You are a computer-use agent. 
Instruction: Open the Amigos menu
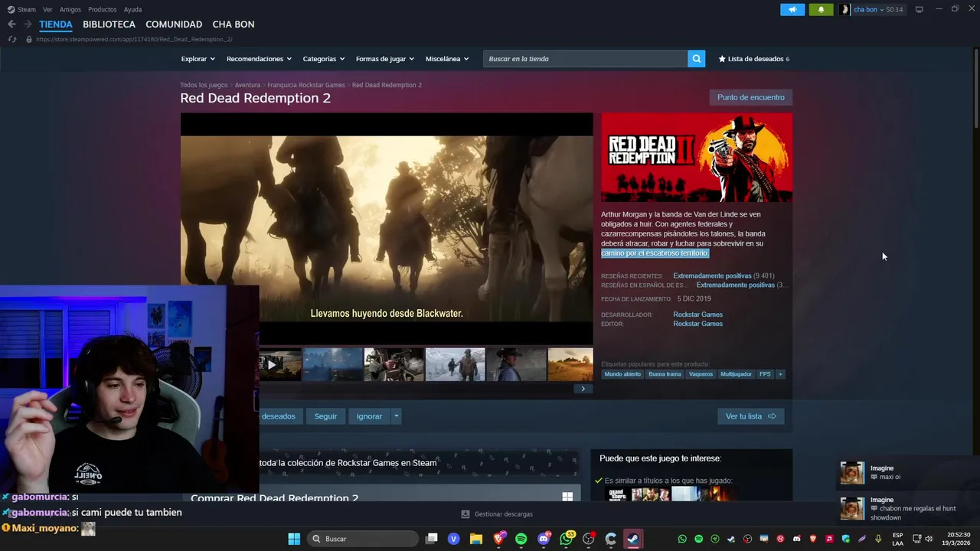coord(70,9)
